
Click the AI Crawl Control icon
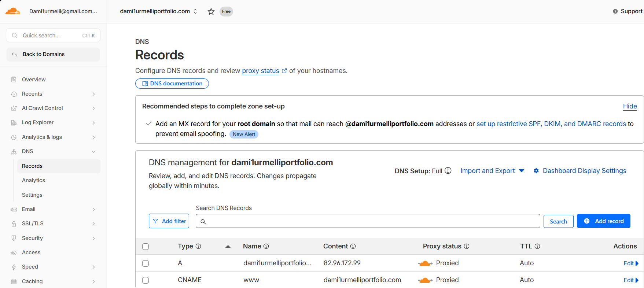click(14, 108)
